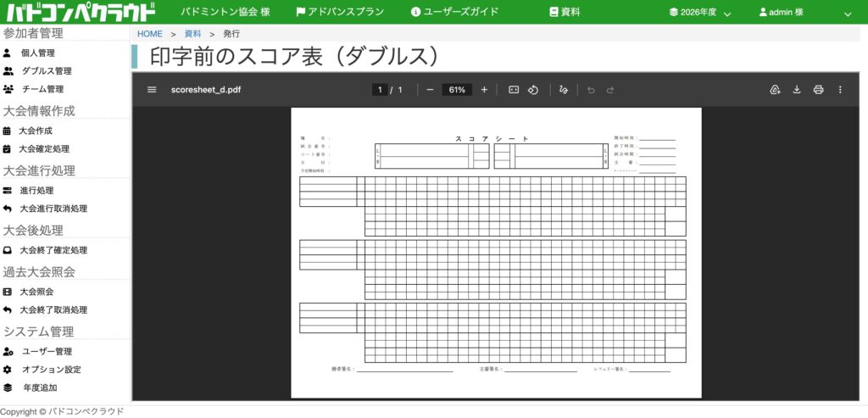Open 大会作成 in the sidebar
Image resolution: width=868 pixels, height=418 pixels.
(36, 131)
